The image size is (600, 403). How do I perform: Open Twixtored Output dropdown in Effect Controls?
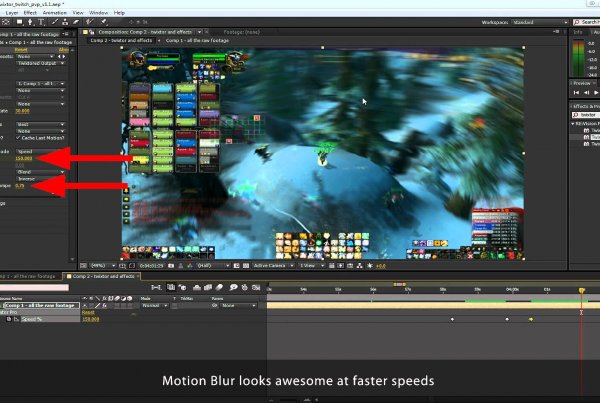pos(40,64)
